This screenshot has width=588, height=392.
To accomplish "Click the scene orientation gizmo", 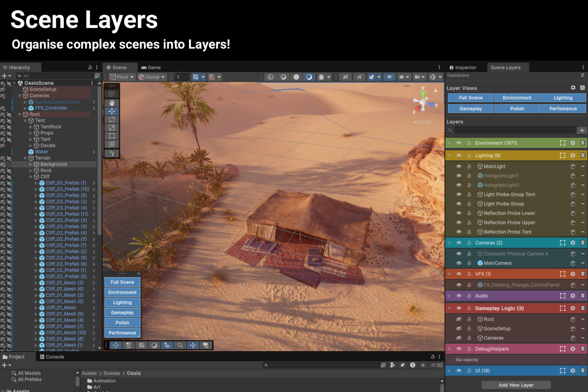I will (x=423, y=103).
